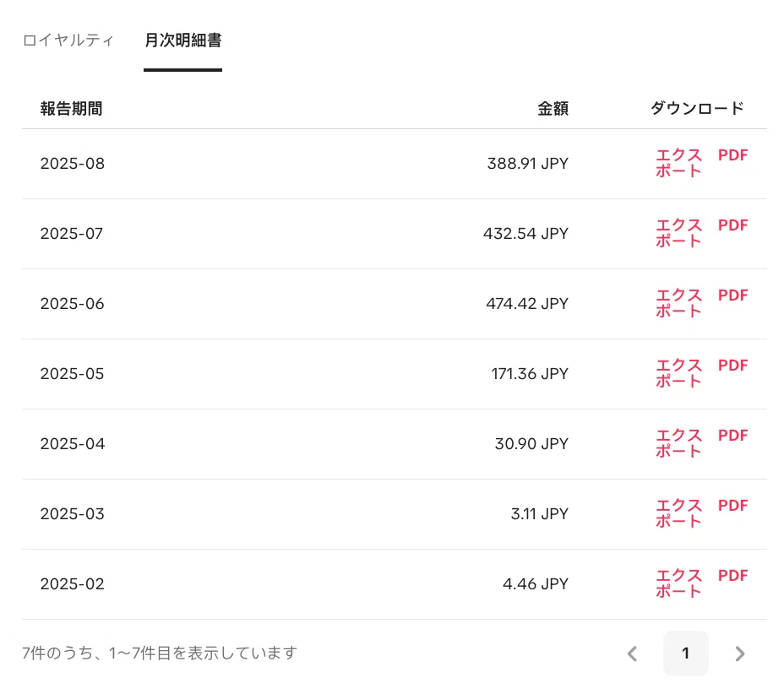Click エクスポート in the 2025-05 row
The image size is (784, 694).
pyautogui.click(x=679, y=373)
